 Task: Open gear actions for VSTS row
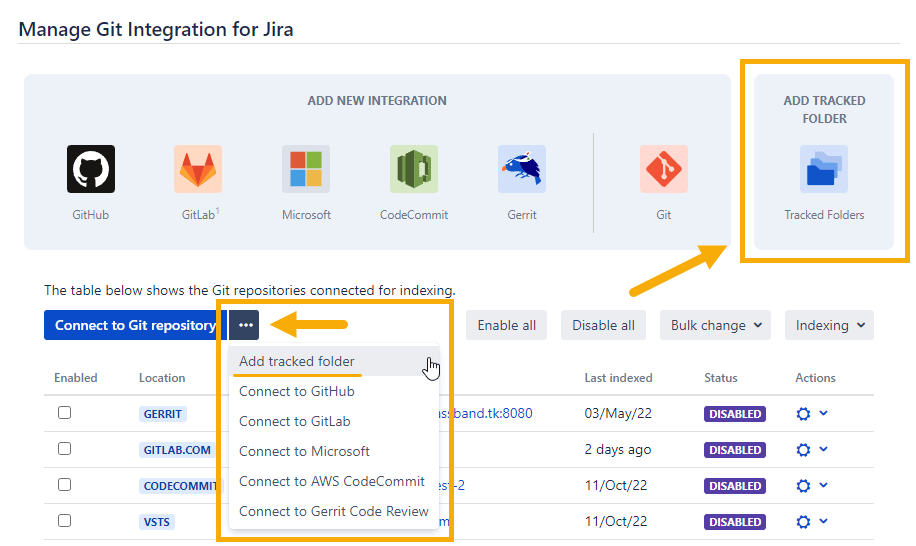(x=803, y=522)
